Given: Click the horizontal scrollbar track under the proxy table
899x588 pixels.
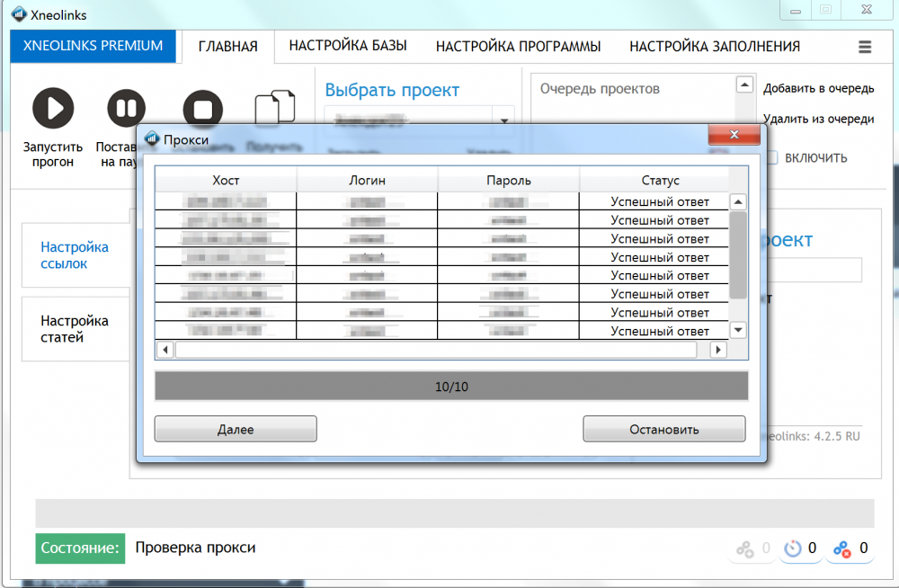Looking at the screenshot, I should 436,350.
